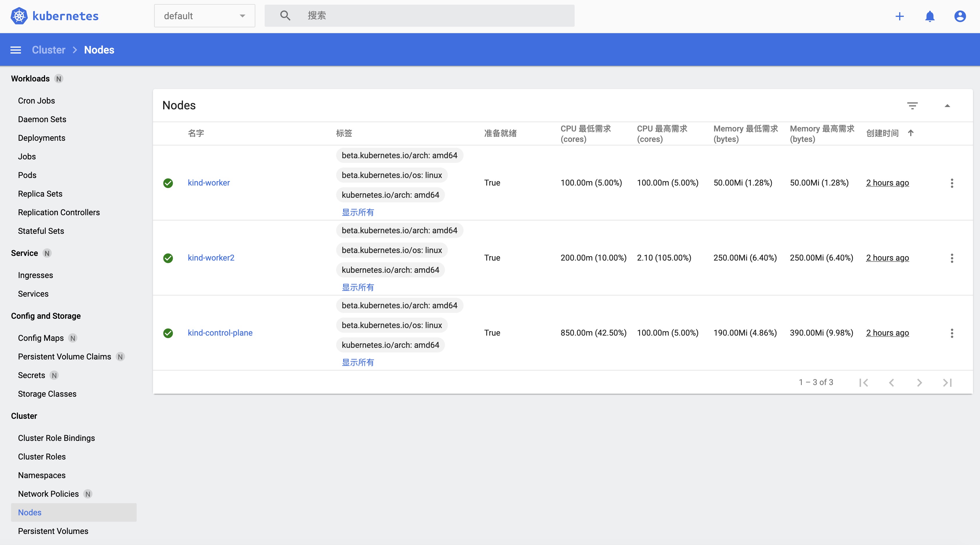Open the user profile icon
This screenshot has height=545, width=980.
tap(960, 16)
